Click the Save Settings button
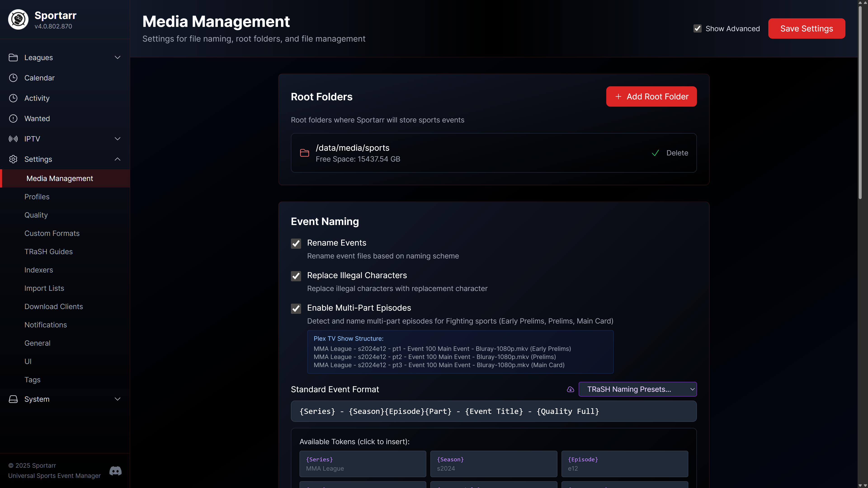The width and height of the screenshot is (868, 488). point(807,29)
